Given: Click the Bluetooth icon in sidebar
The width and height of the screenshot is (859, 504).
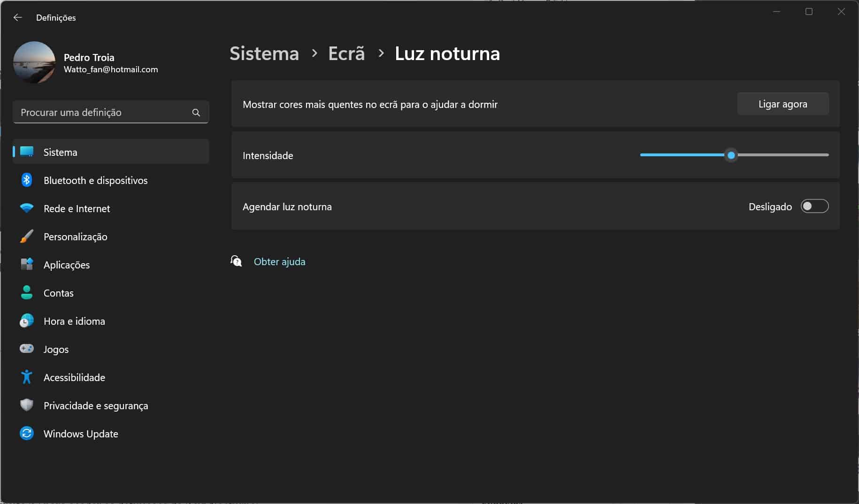Looking at the screenshot, I should click(x=27, y=180).
